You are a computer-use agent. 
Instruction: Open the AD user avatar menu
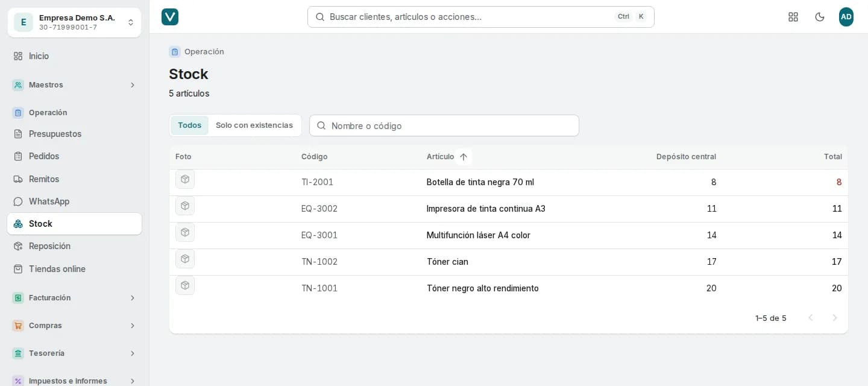846,17
